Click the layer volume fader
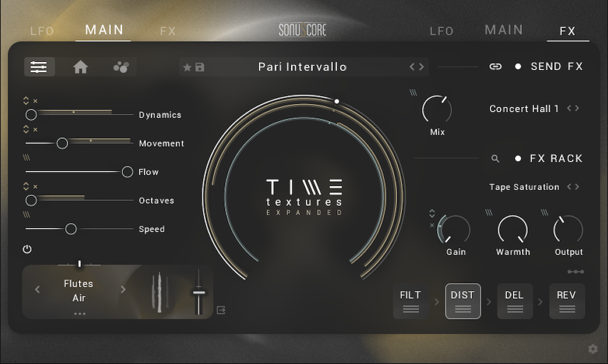 click(x=199, y=293)
